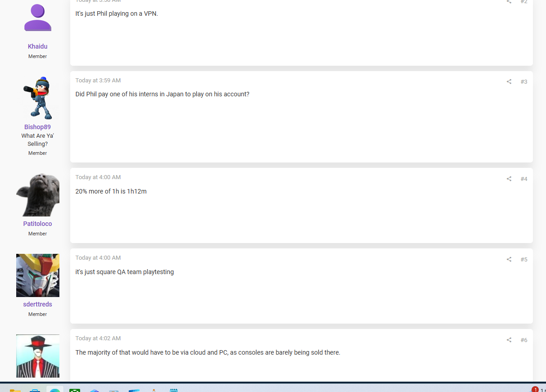Click the Today at 3:59 AM timestamp
This screenshot has height=392, width=546.
tap(98, 81)
